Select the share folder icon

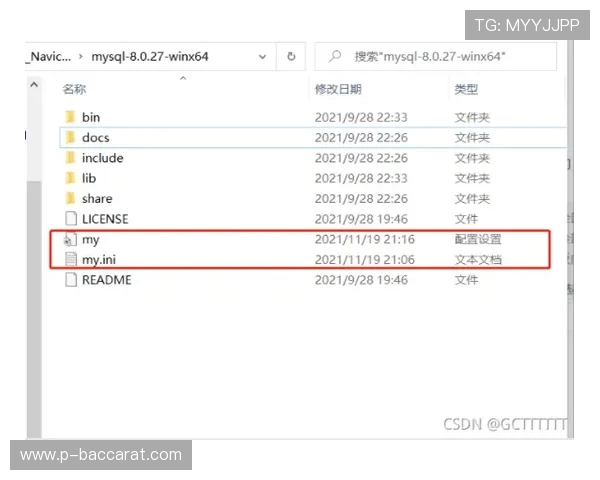[70, 198]
